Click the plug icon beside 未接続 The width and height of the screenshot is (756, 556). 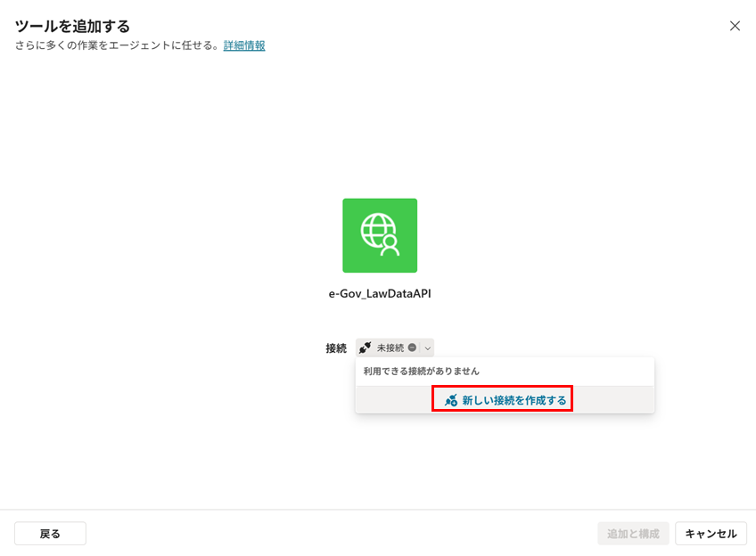[365, 347]
